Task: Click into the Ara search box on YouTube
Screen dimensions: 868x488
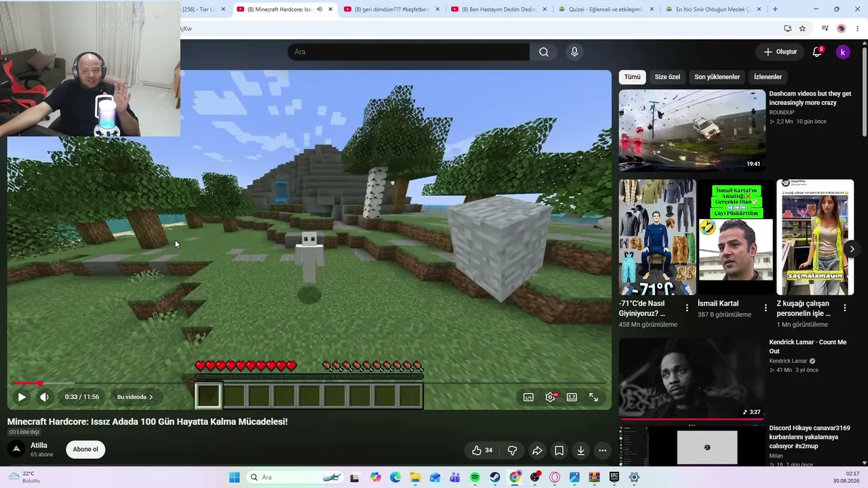Action: coord(408,52)
